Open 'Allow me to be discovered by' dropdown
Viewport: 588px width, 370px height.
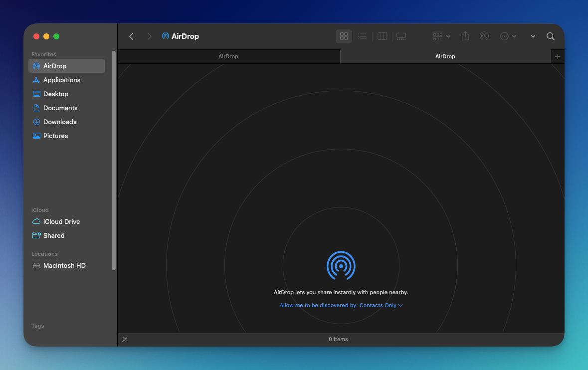click(341, 305)
